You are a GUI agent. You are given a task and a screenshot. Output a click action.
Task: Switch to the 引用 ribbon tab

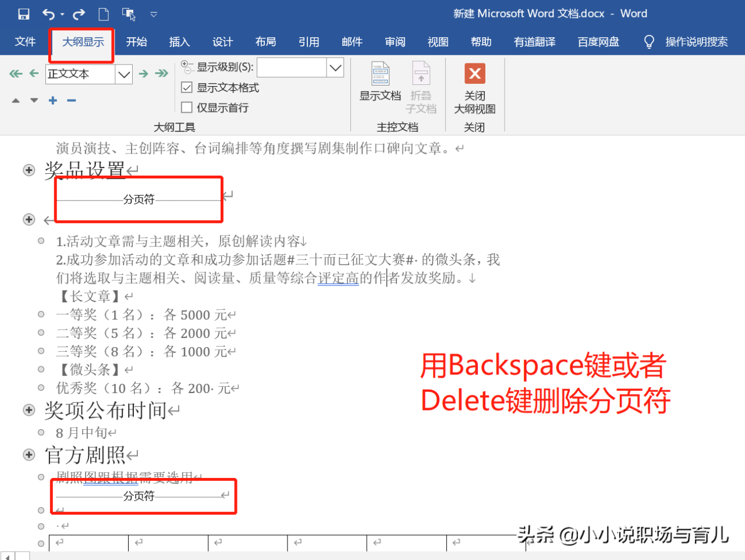click(x=308, y=42)
